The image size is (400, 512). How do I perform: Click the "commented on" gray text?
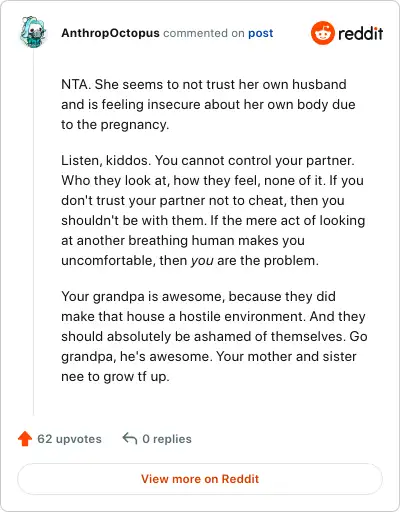click(204, 33)
